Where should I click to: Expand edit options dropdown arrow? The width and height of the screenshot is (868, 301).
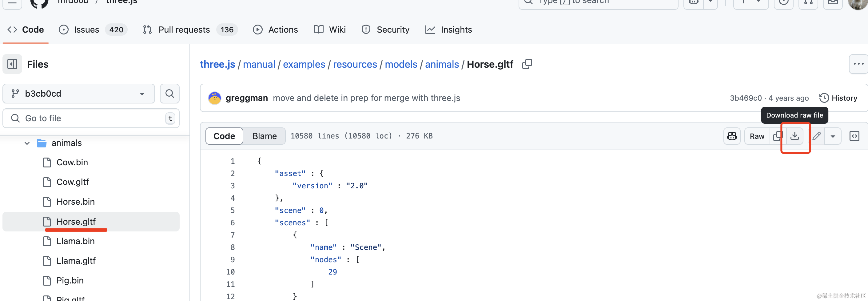(x=833, y=136)
